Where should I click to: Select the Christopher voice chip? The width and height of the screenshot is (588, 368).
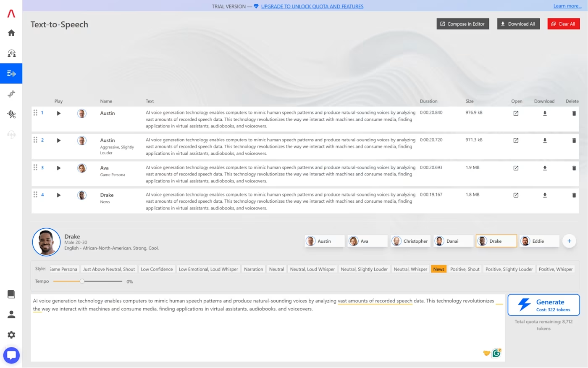[410, 241]
